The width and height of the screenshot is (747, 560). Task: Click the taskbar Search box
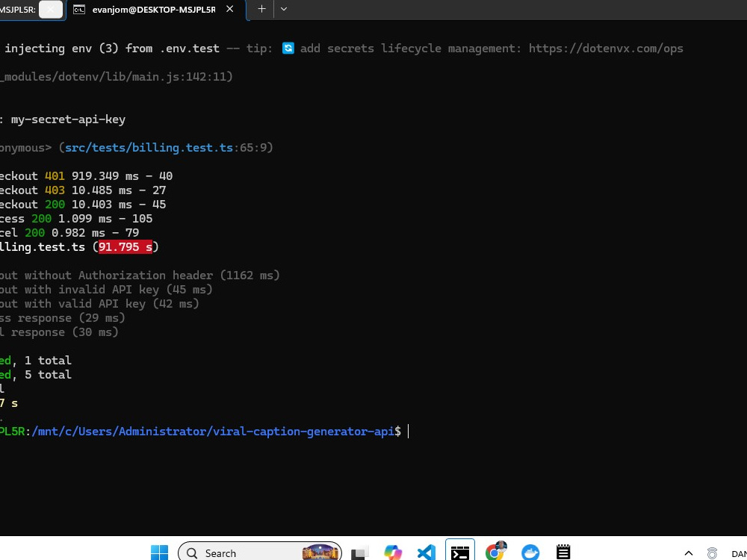tap(260, 553)
